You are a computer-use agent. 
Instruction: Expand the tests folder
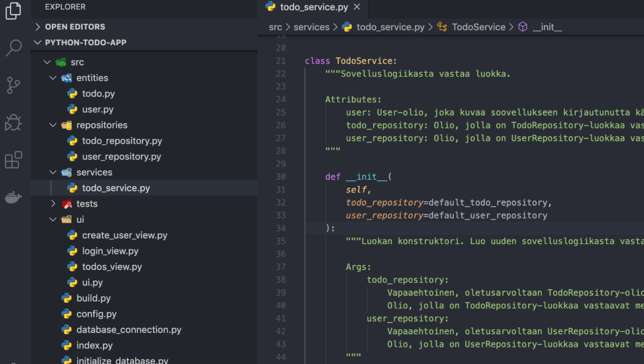pos(53,204)
